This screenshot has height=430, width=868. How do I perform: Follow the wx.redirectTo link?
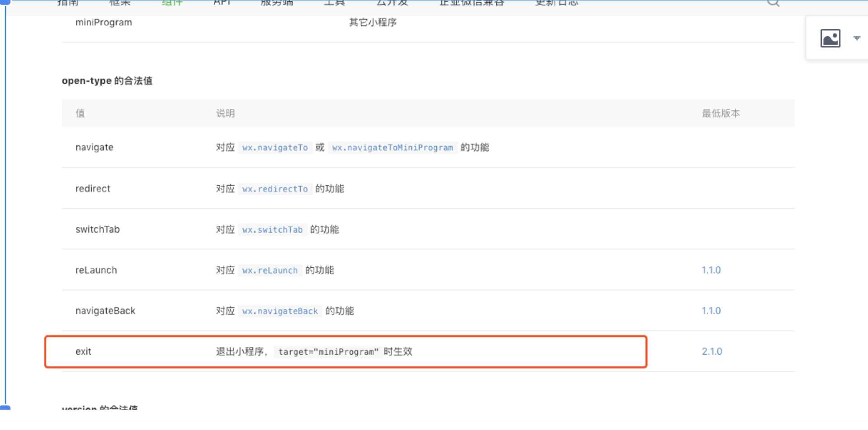275,189
